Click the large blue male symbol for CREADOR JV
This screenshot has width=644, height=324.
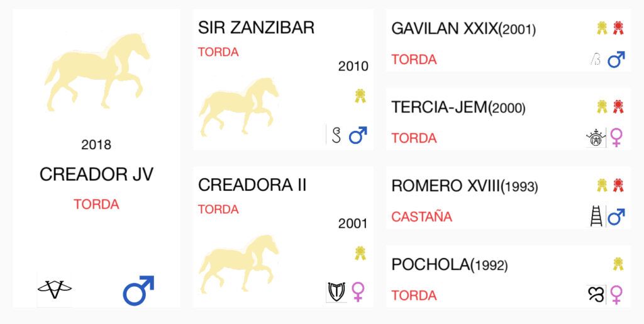point(138,290)
